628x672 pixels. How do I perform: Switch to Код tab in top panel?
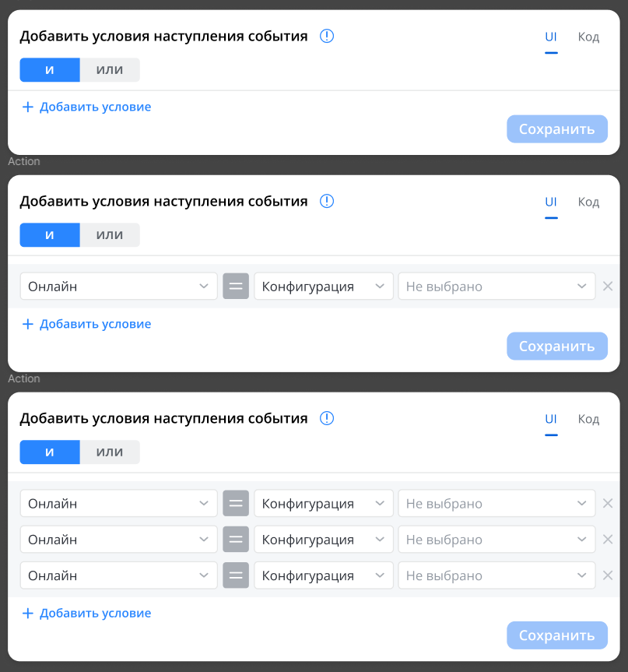point(588,37)
